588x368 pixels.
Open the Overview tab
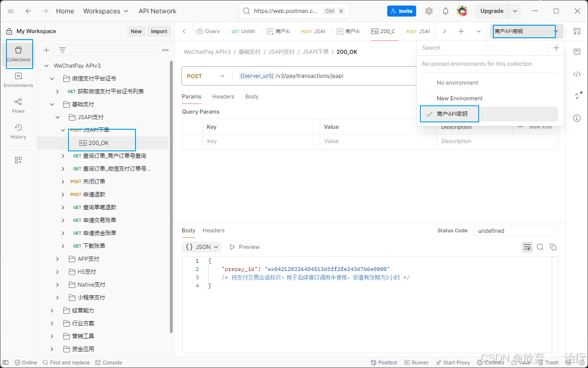coord(208,31)
